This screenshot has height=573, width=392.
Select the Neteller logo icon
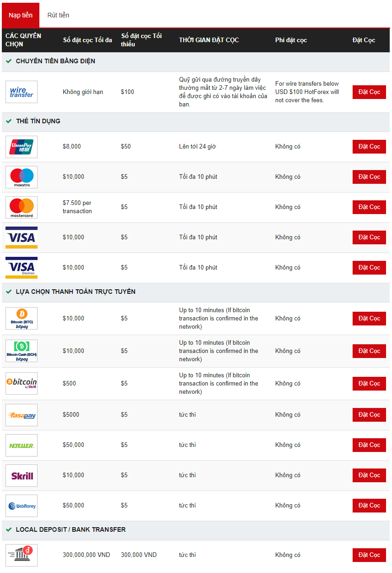coord(22,445)
